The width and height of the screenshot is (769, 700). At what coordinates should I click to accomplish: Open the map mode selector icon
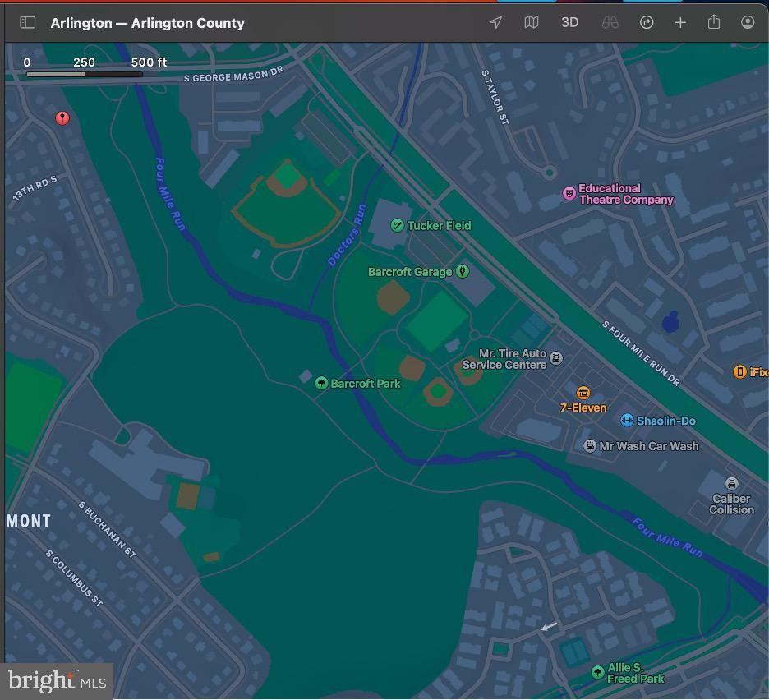click(532, 23)
